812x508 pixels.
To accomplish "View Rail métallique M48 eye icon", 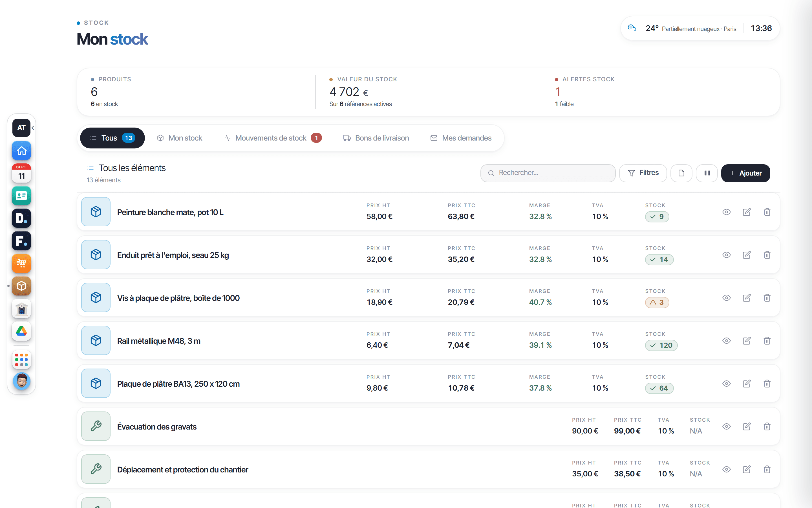I will [x=727, y=341].
